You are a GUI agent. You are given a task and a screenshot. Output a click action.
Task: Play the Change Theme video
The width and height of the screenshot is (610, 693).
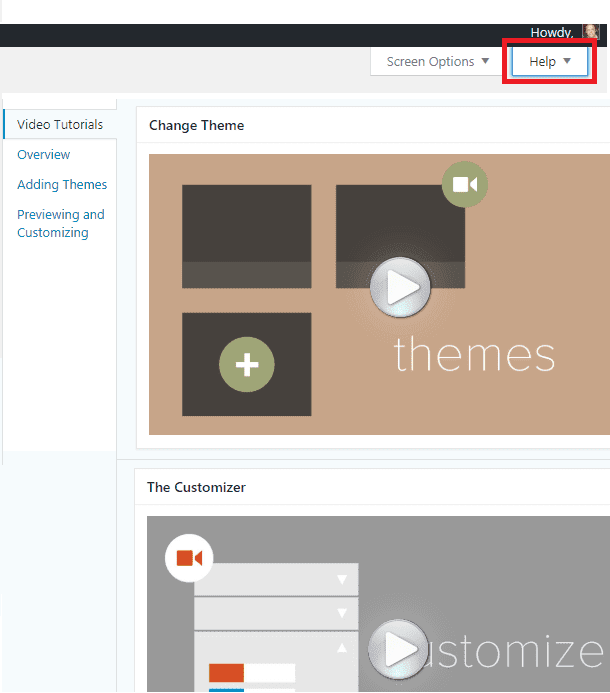[x=400, y=287]
